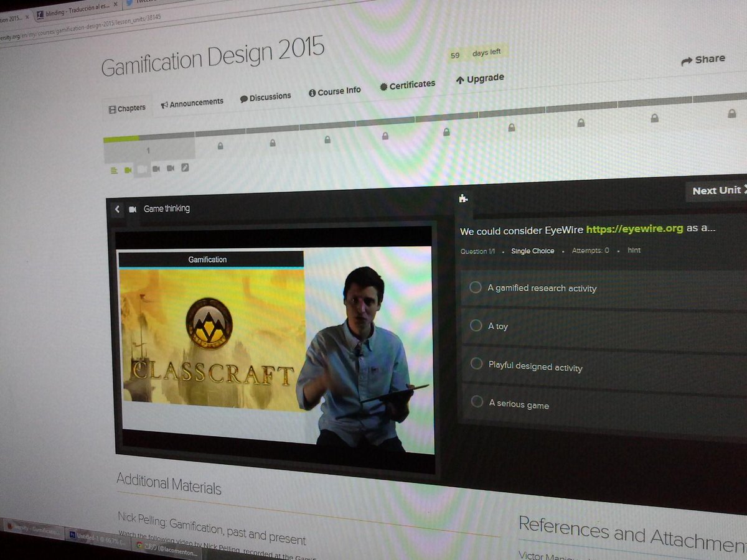This screenshot has height=560, width=747.
Task: Open the fifth unit video icon under chapter 1
Action: [171, 168]
